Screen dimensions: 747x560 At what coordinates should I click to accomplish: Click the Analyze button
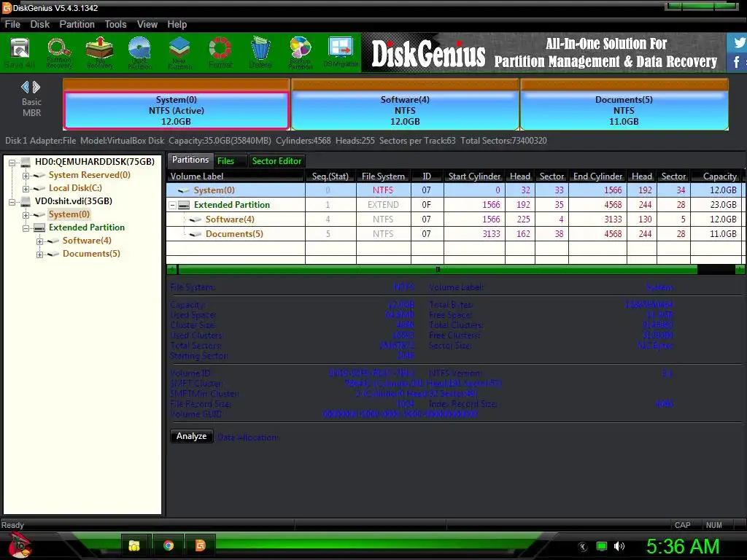192,436
